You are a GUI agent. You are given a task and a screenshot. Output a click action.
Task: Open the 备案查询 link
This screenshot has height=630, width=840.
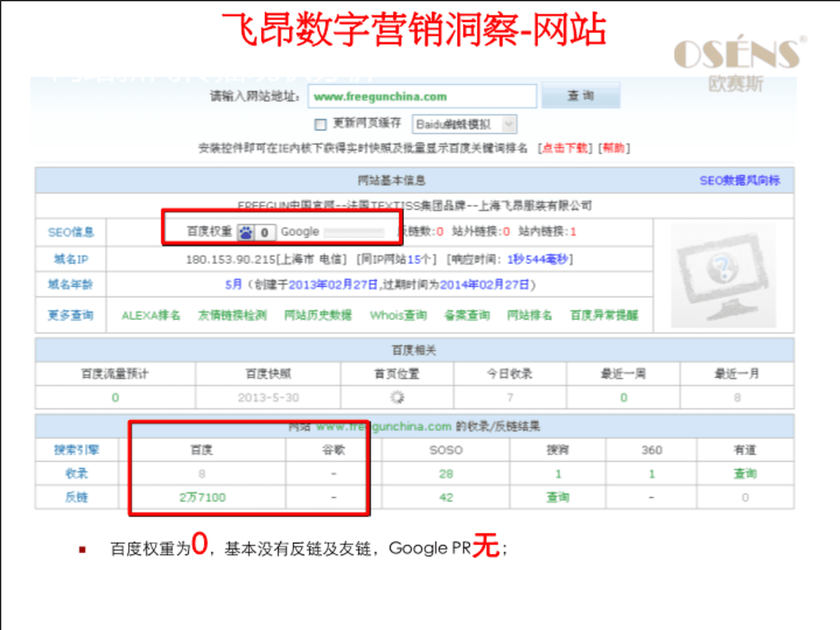pyautogui.click(x=467, y=315)
